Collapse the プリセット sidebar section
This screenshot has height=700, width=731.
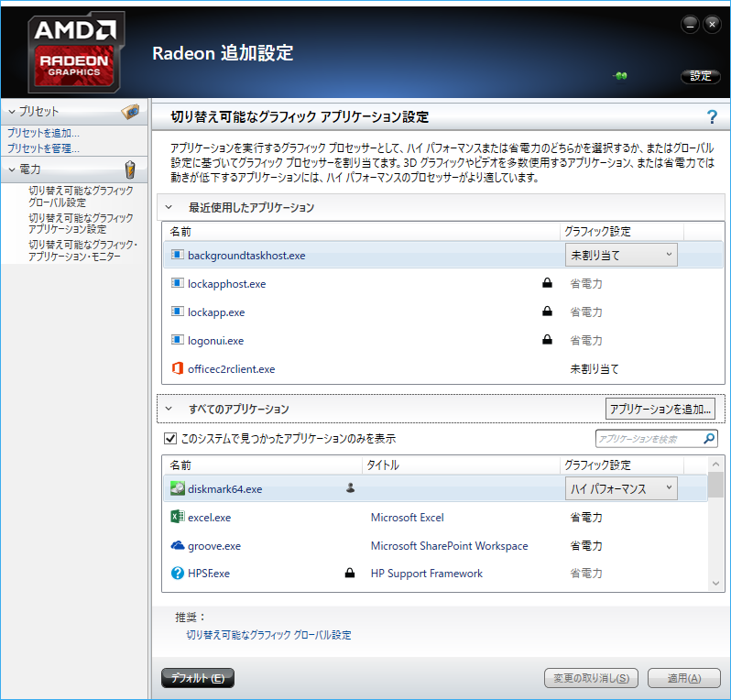pos(12,112)
